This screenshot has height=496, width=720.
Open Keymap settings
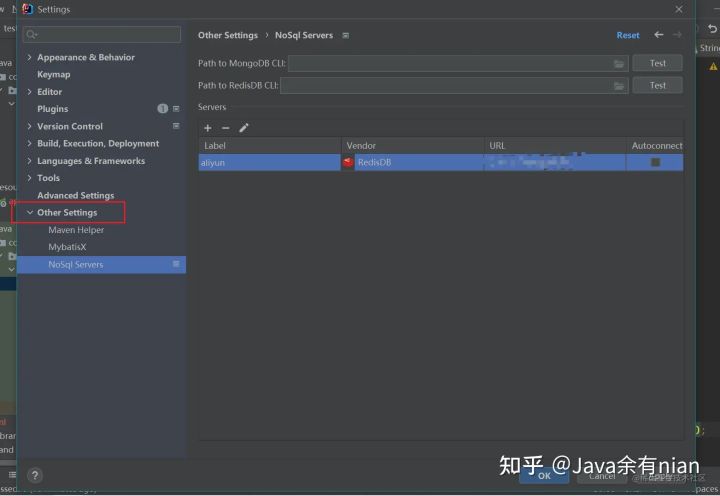[54, 74]
